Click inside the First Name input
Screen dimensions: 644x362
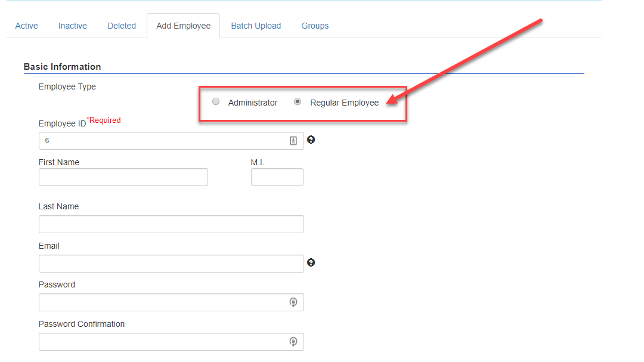123,177
